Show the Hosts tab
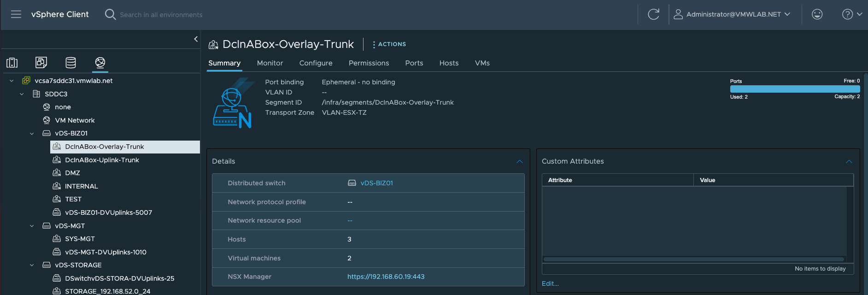 [449, 63]
